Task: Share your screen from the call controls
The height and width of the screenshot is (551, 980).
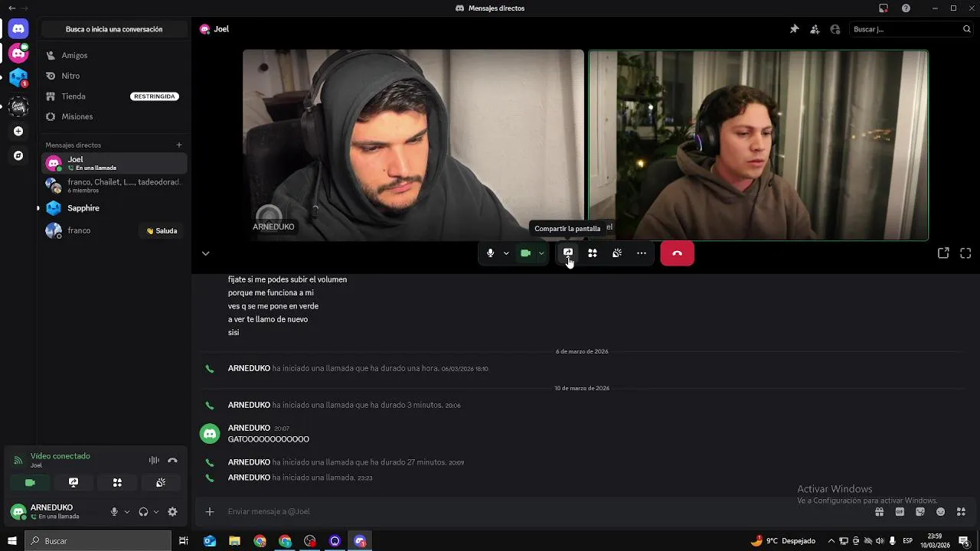Action: [x=568, y=253]
